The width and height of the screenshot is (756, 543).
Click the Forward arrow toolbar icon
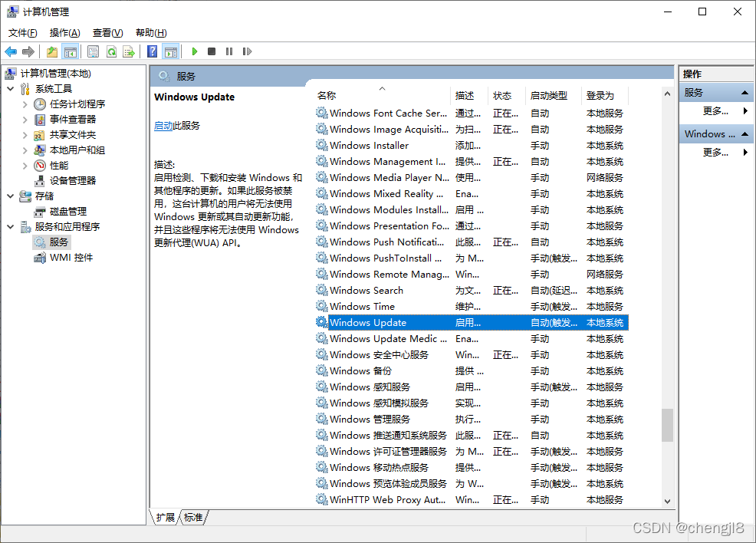tap(28, 51)
